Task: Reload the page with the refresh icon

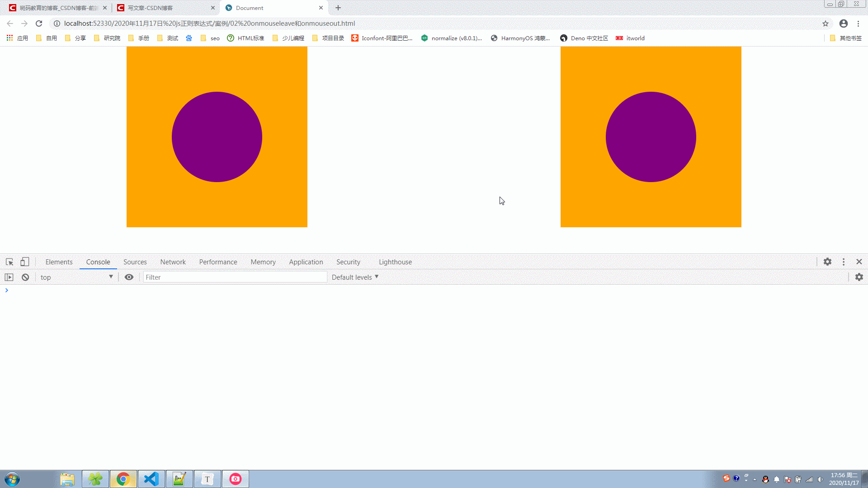Action: click(39, 23)
